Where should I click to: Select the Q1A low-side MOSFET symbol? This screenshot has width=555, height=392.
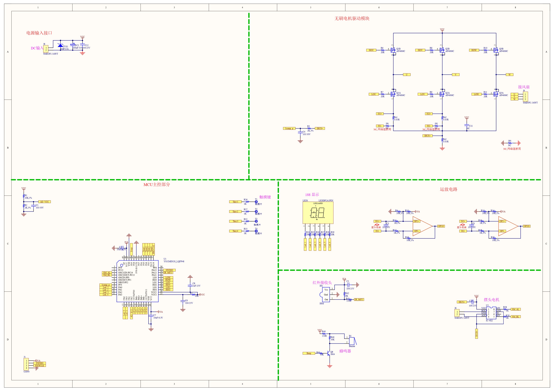[x=393, y=94]
